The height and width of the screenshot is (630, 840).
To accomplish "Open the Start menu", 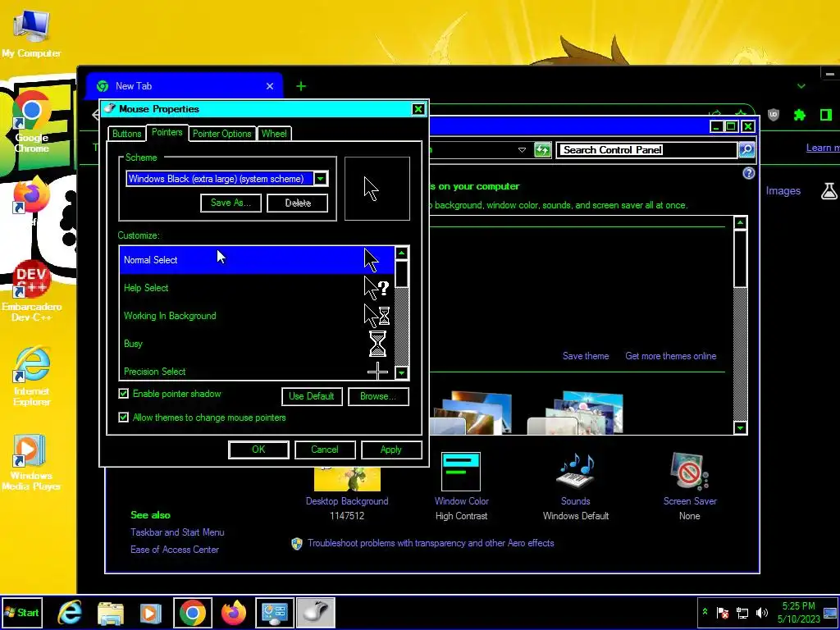I will click(21, 612).
